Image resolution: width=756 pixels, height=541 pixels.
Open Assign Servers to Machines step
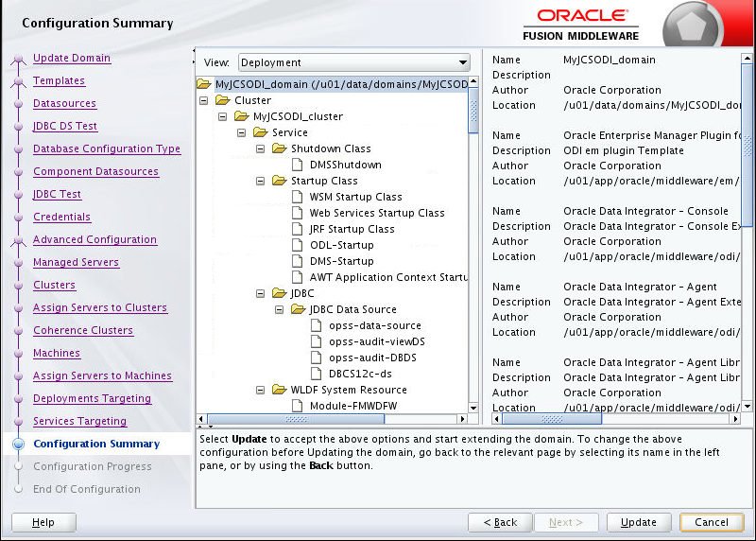pos(102,375)
